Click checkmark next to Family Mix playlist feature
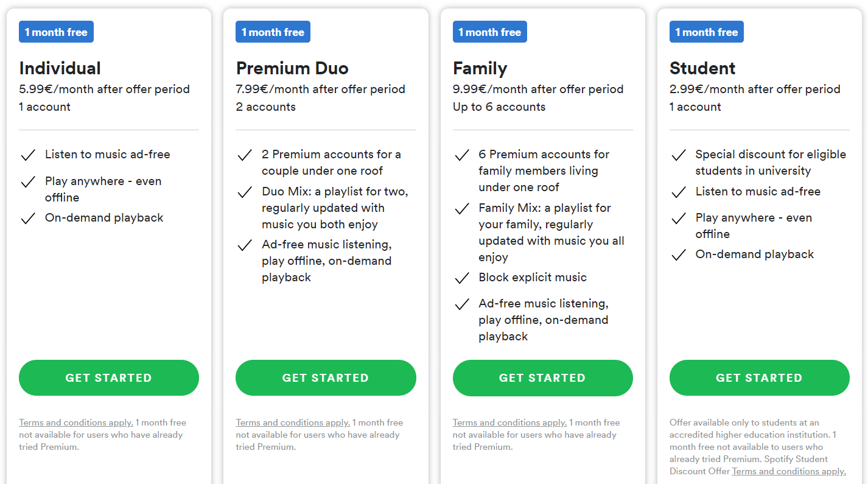The image size is (868, 484). point(462,209)
